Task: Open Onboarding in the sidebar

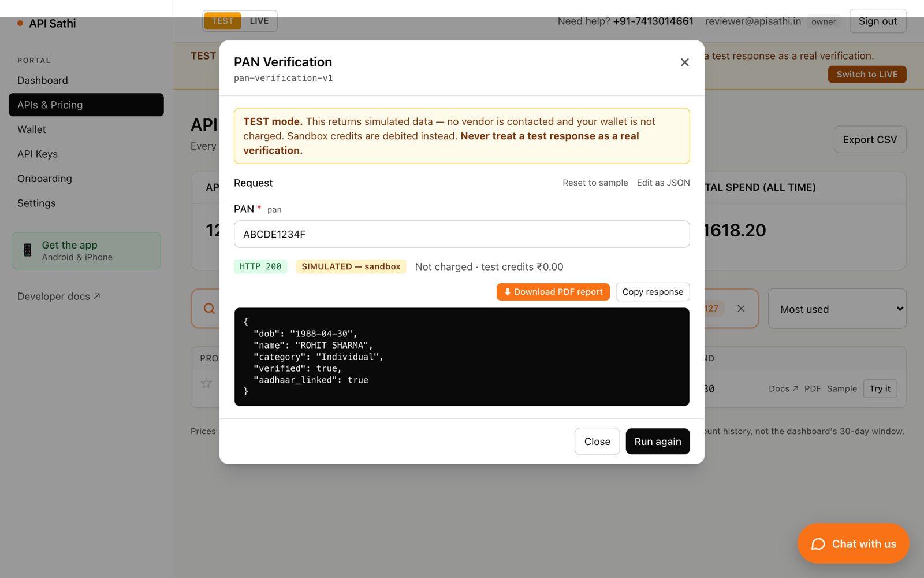Action: (86, 179)
